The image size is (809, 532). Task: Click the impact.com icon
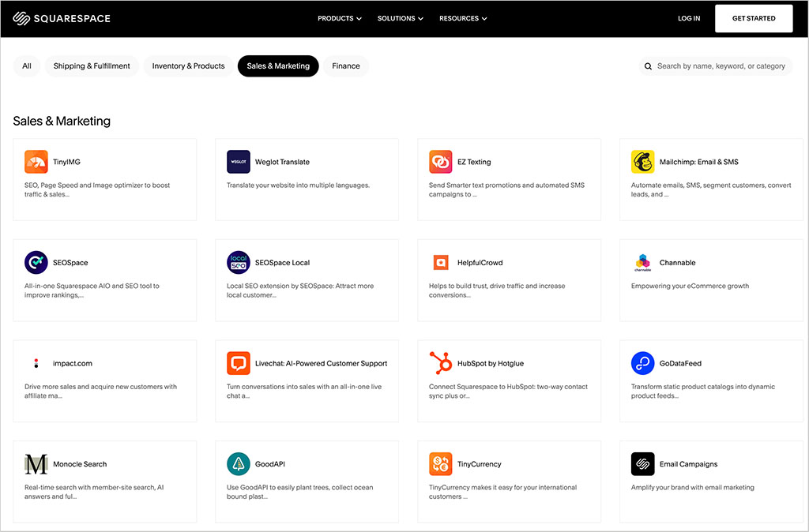click(36, 363)
